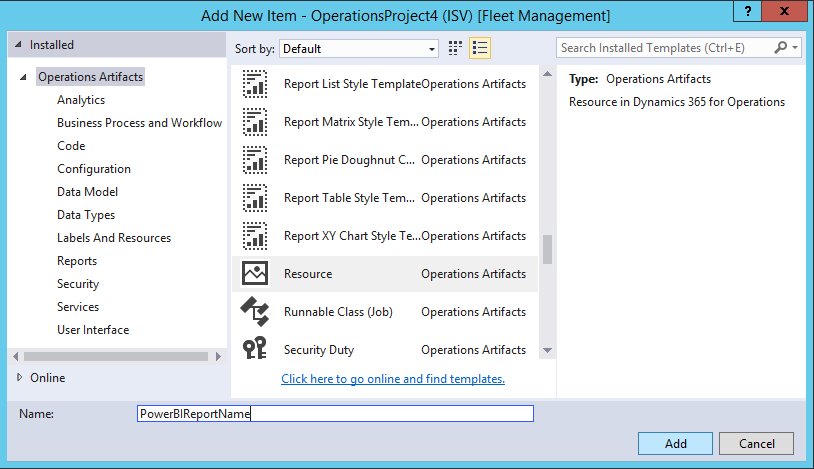
Task: Click the category tree scroll right arrow
Action: click(x=218, y=356)
